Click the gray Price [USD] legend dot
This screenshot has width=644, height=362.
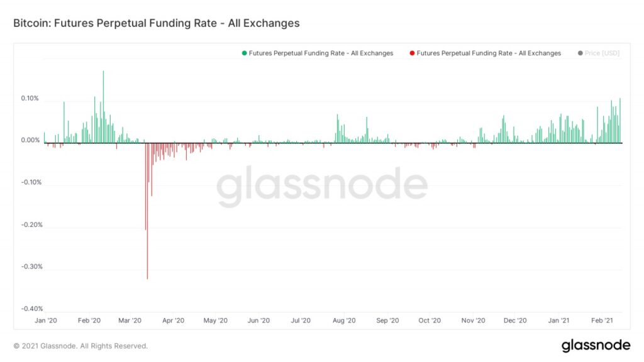[580, 53]
